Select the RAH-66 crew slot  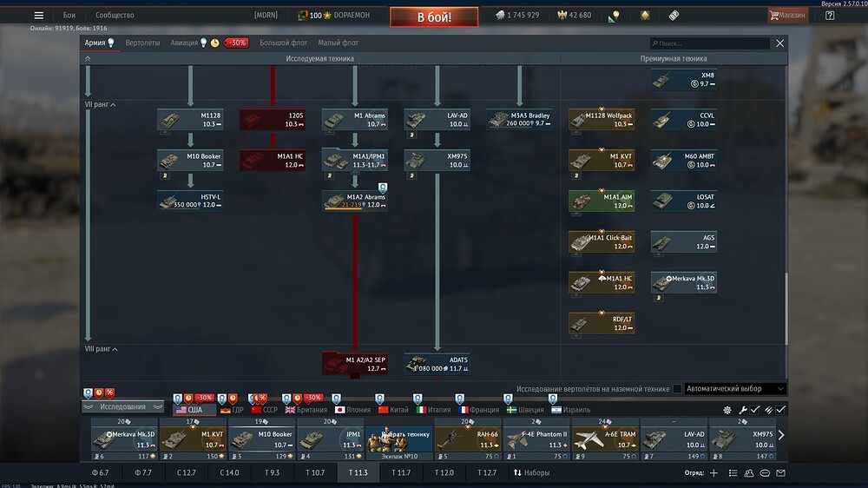click(468, 439)
